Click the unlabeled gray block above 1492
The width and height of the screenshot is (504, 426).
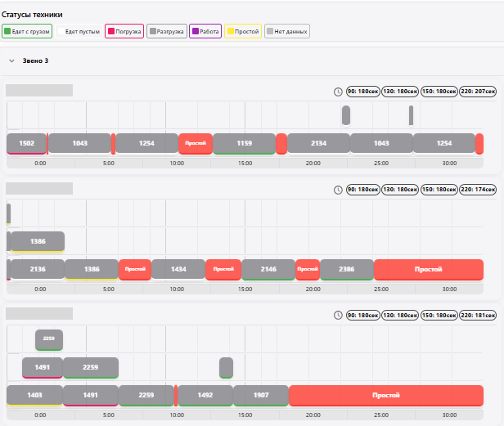click(x=227, y=367)
